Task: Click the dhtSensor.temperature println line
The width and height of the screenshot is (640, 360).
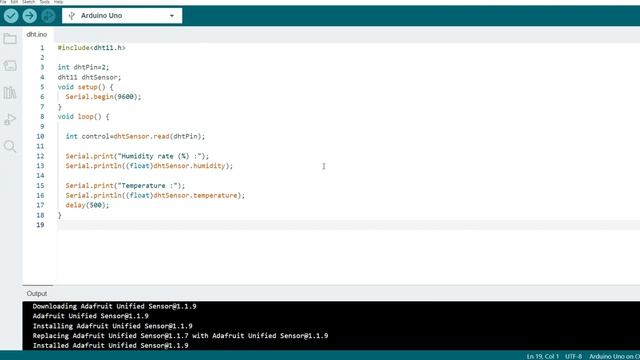Action: (x=155, y=196)
